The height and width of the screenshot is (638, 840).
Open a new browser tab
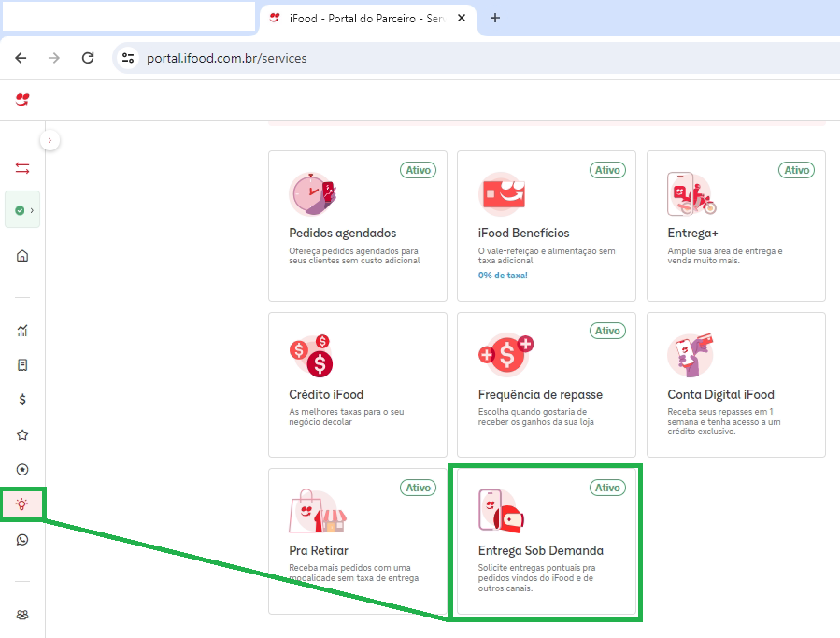495,18
